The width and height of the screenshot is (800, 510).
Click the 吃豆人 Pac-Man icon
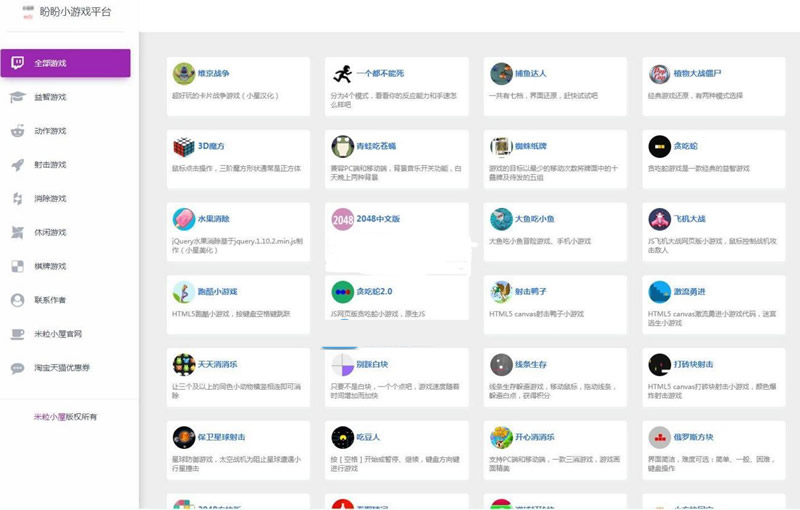(x=343, y=437)
